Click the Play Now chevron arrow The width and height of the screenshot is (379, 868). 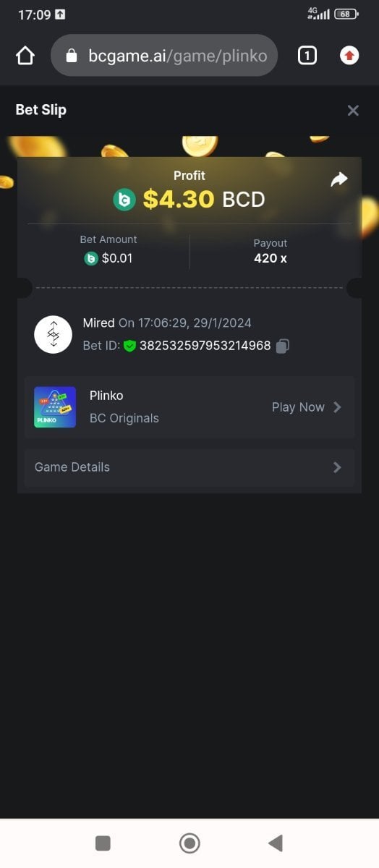pyautogui.click(x=337, y=407)
